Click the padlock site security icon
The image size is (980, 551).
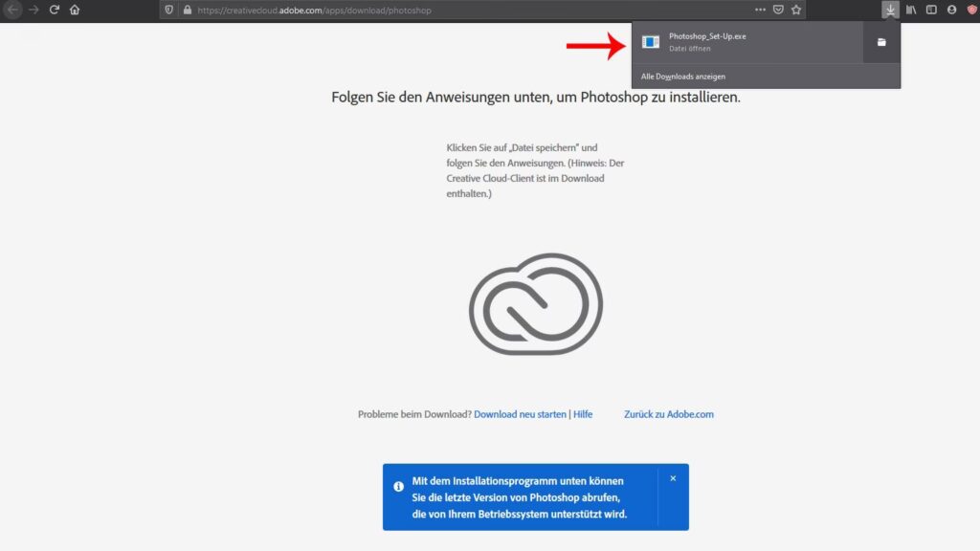click(188, 10)
